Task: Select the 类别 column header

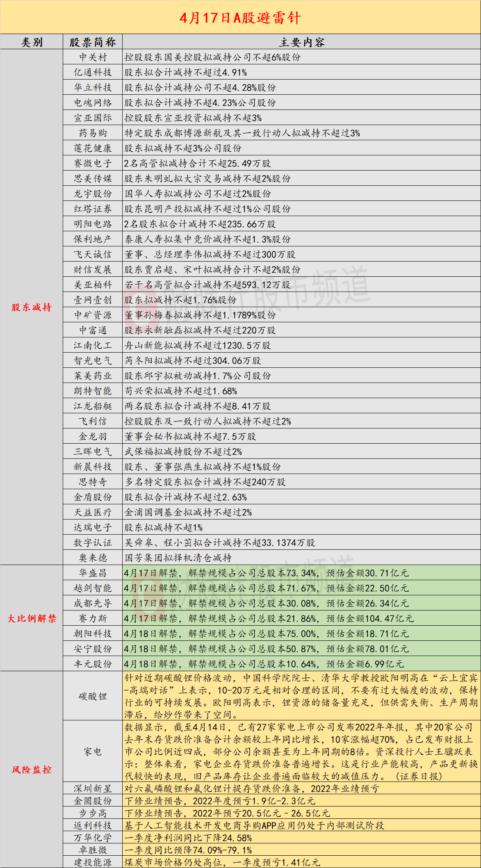Action: click(x=32, y=42)
